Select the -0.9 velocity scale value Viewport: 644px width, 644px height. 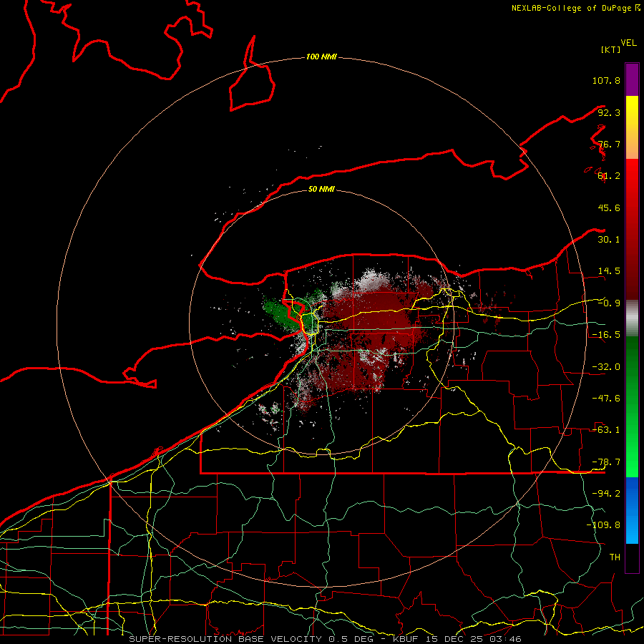(609, 303)
